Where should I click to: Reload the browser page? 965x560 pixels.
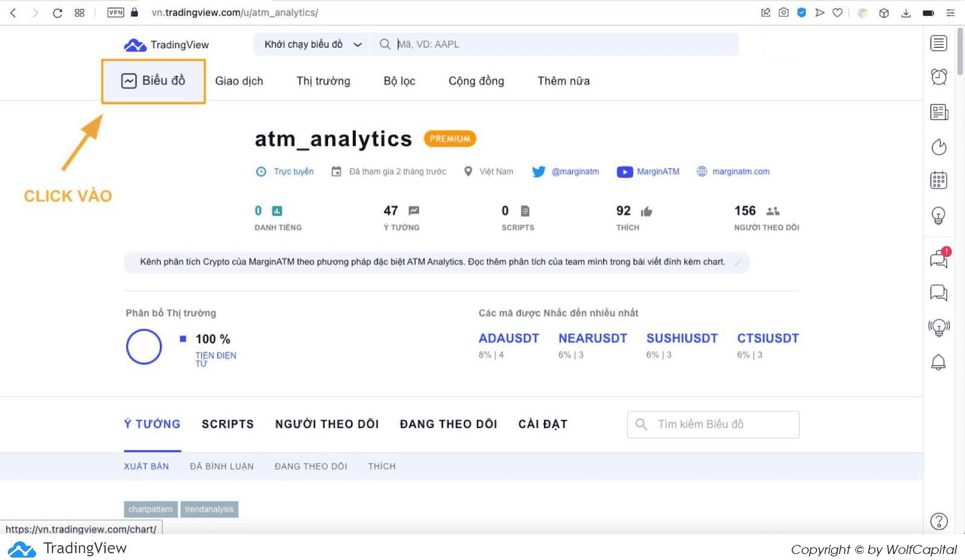57,13
